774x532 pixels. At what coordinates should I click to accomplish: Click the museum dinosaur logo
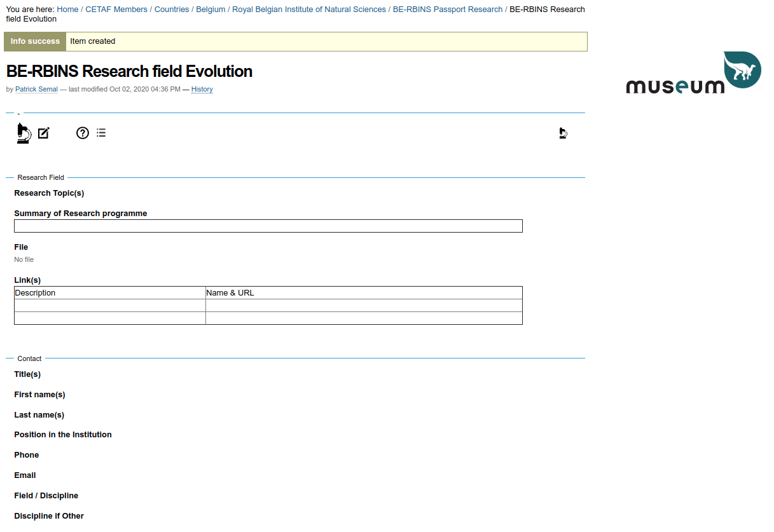693,73
